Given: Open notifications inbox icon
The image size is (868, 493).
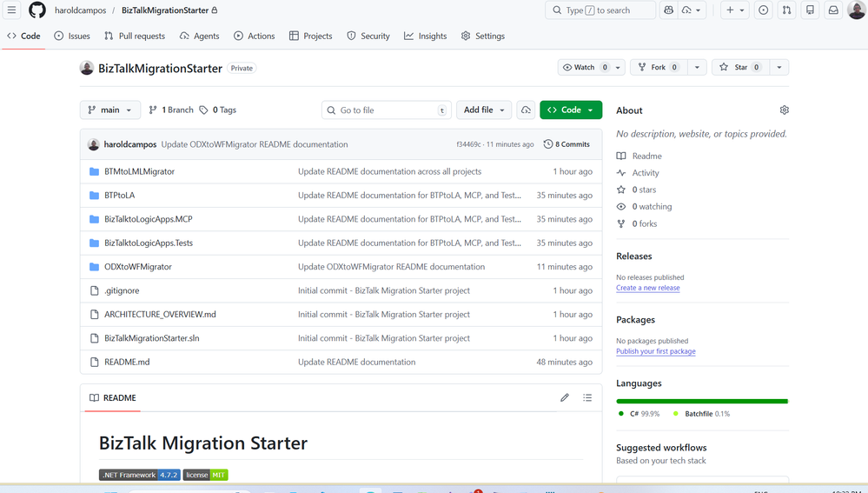Looking at the screenshot, I should pos(833,10).
